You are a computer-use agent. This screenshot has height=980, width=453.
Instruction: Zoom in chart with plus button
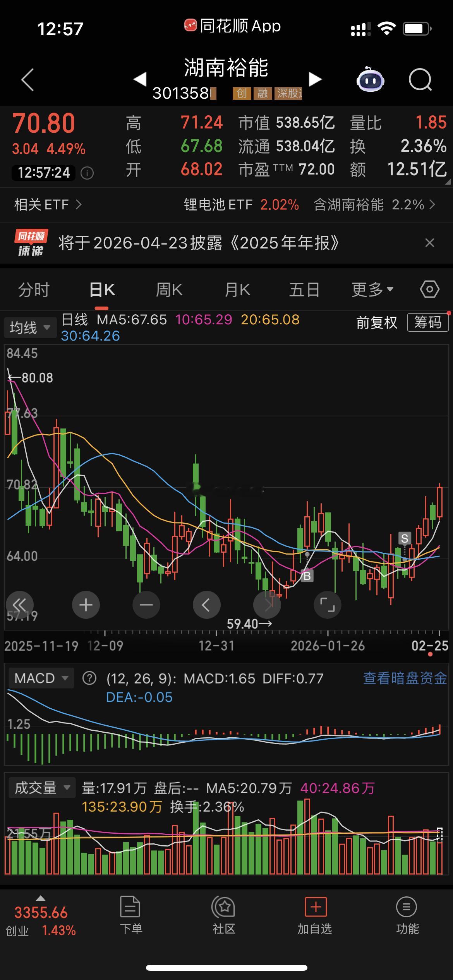(x=86, y=605)
